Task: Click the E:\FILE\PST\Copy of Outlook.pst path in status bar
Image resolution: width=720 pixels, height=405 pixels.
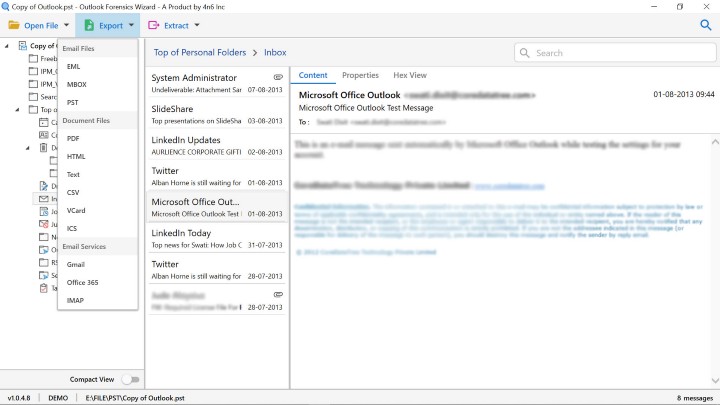Action: (x=135, y=398)
